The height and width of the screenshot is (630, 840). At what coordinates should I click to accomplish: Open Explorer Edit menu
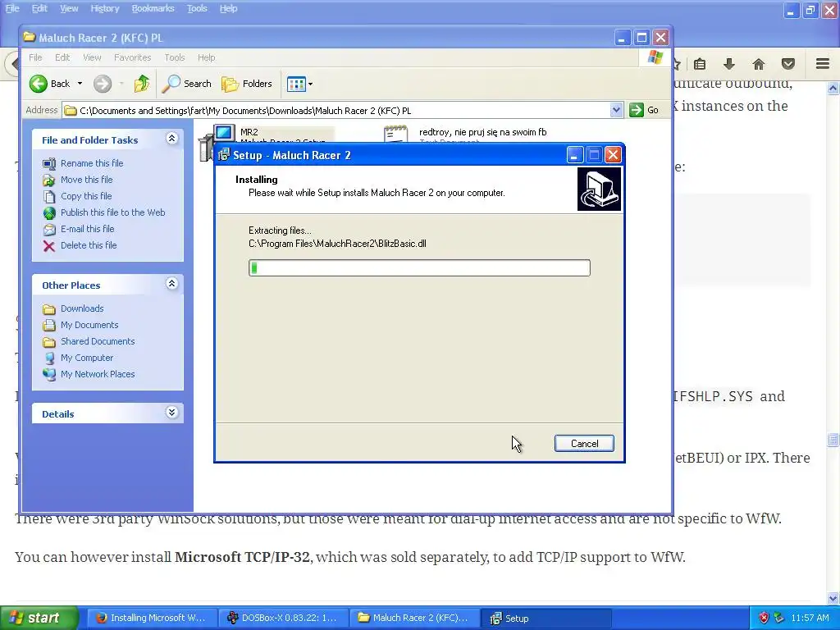(x=62, y=57)
